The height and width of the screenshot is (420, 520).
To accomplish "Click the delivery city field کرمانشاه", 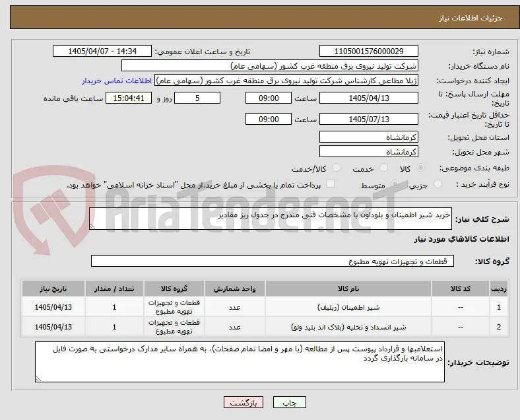I will click(369, 152).
